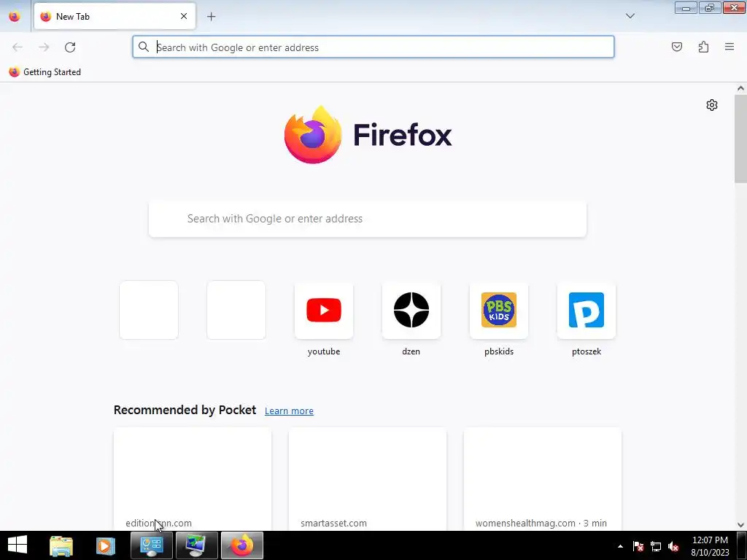
Task: Click the Firefox logo on page
Action: click(x=368, y=135)
